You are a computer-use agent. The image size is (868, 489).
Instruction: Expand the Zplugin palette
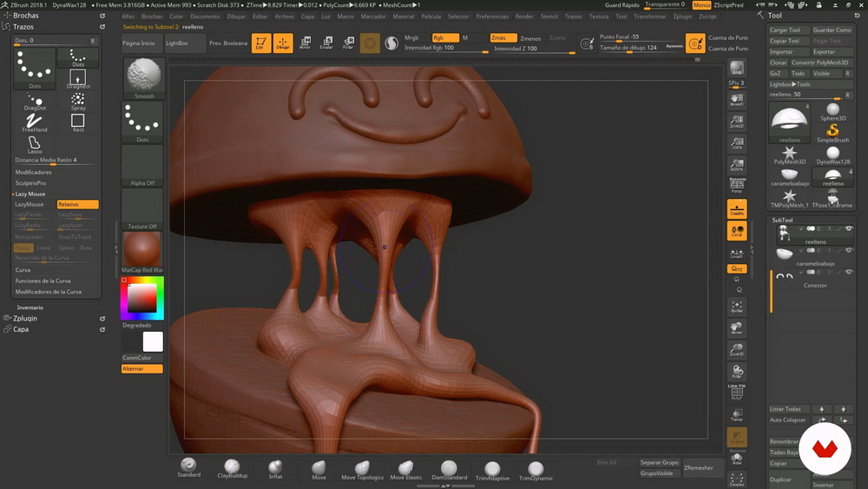coord(25,319)
